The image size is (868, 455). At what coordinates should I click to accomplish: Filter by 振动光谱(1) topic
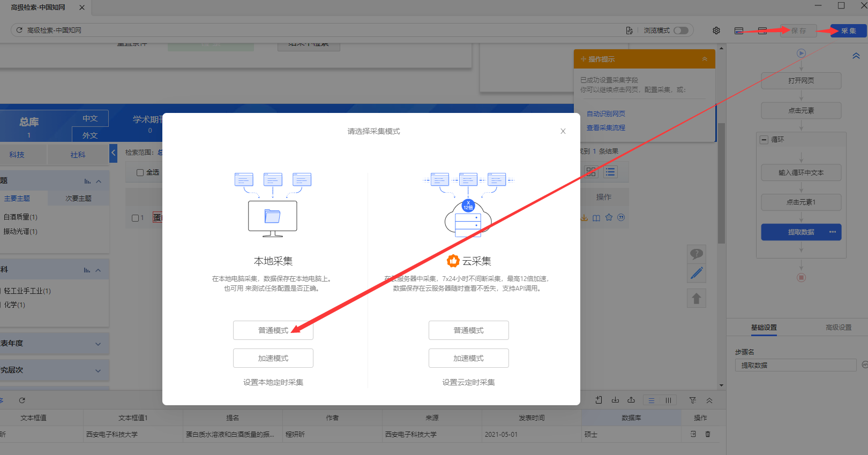tap(20, 232)
